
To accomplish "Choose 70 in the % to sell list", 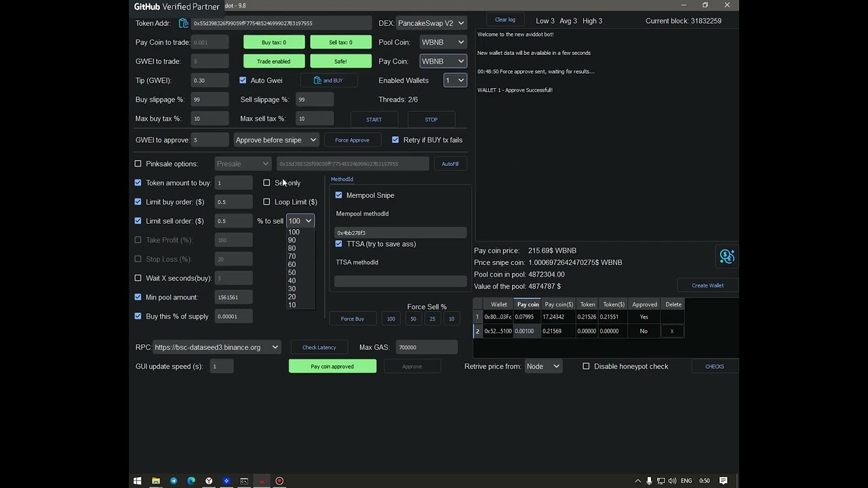I will pos(300,256).
